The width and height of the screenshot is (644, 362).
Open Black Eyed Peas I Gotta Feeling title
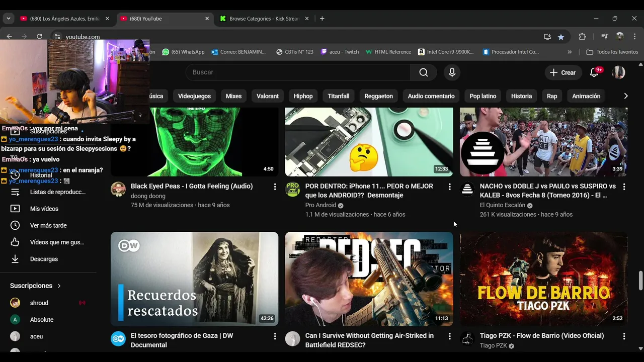[192, 186]
